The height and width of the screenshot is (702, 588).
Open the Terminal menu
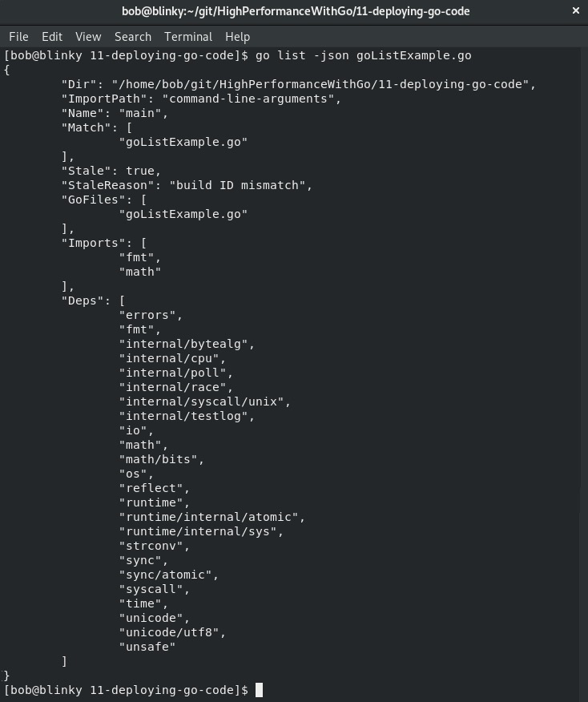click(188, 37)
